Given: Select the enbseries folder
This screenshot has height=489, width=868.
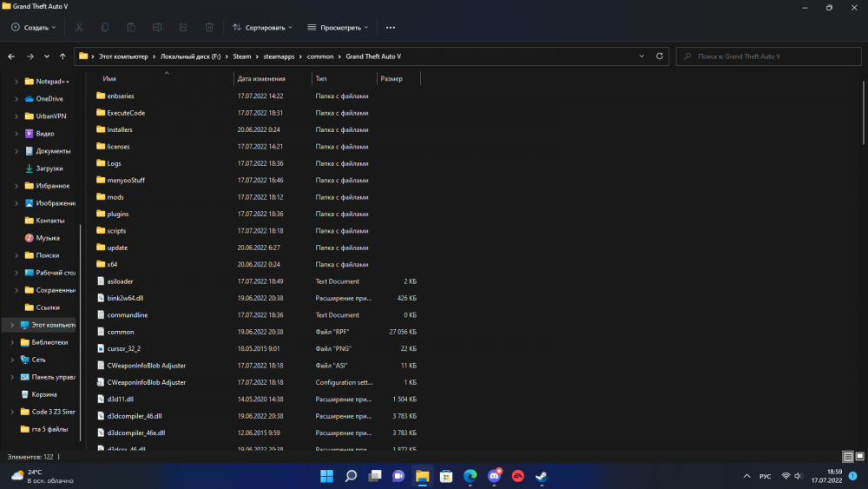Looking at the screenshot, I should (120, 96).
